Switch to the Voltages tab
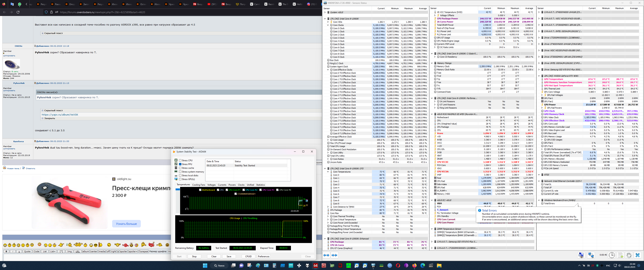The width and height of the screenshot is (644, 270). click(x=211, y=185)
